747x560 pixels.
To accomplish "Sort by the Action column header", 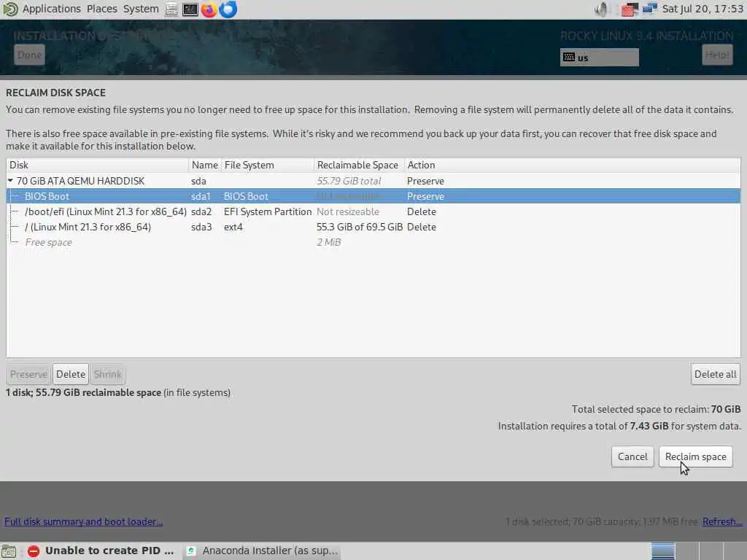I will (573, 165).
